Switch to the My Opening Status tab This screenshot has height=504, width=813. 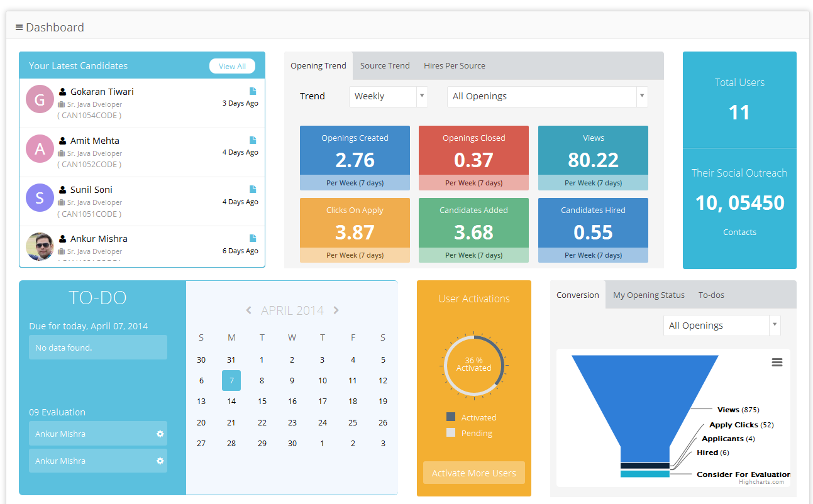pyautogui.click(x=648, y=295)
